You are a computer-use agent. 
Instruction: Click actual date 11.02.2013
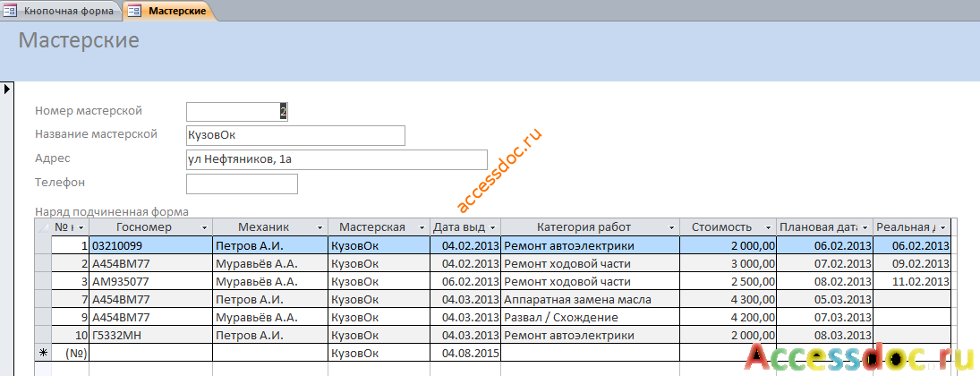[x=912, y=281]
